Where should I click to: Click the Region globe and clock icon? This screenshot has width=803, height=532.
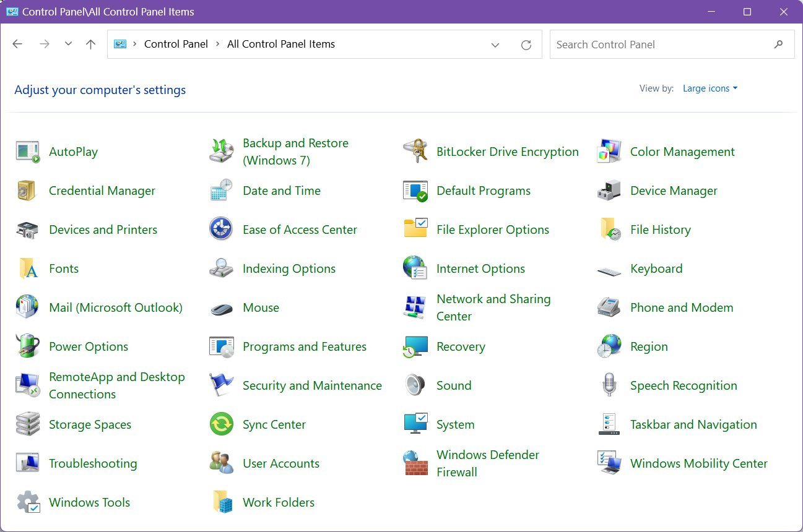point(609,346)
